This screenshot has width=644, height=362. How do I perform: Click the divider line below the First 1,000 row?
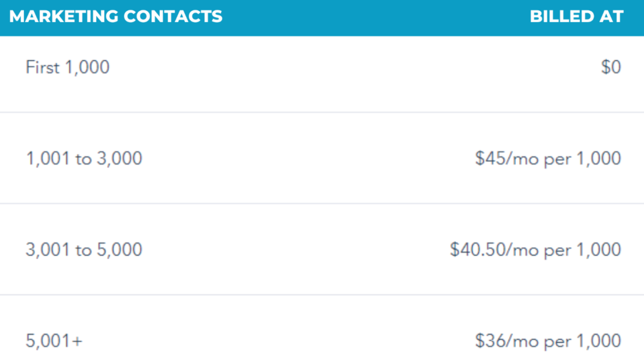[x=322, y=112]
